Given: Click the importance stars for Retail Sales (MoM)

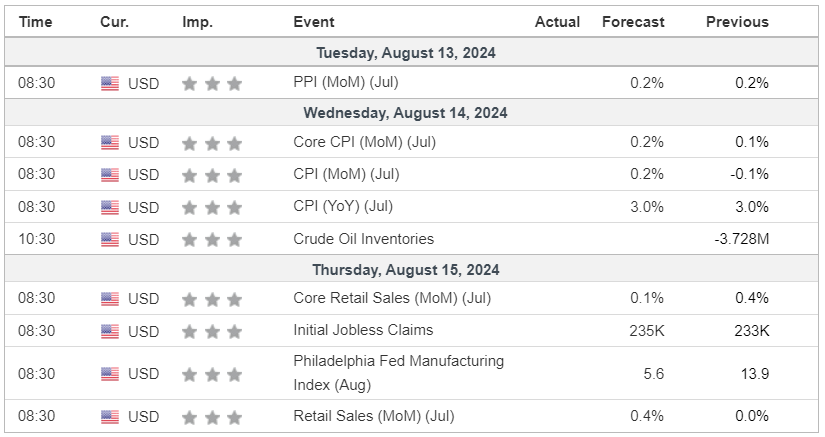Looking at the screenshot, I should (x=212, y=417).
